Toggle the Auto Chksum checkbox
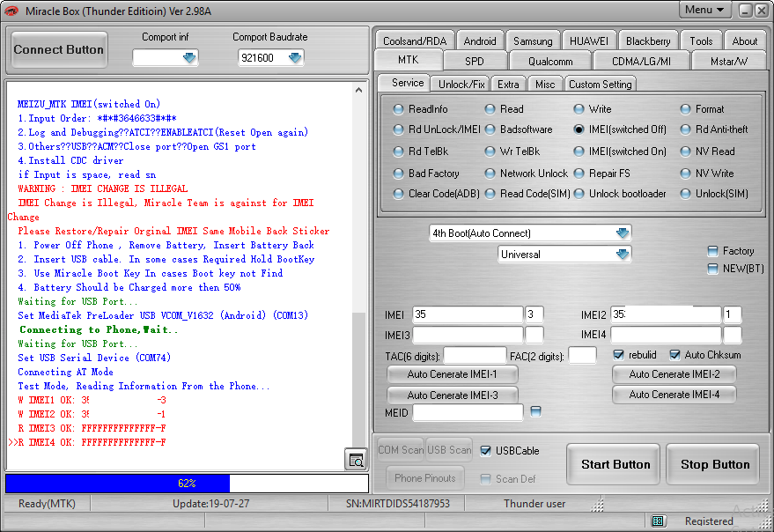Image resolution: width=774 pixels, height=532 pixels. click(x=674, y=355)
